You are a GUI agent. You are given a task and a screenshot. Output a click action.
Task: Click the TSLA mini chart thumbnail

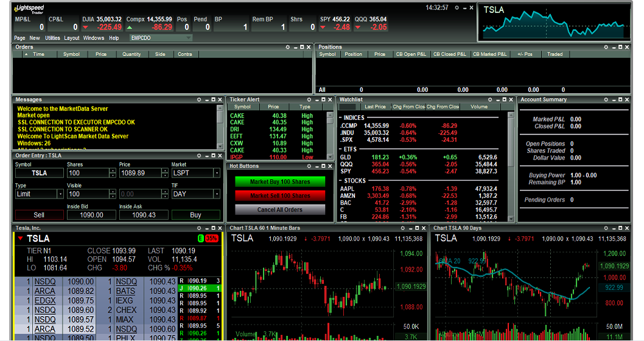(554, 23)
